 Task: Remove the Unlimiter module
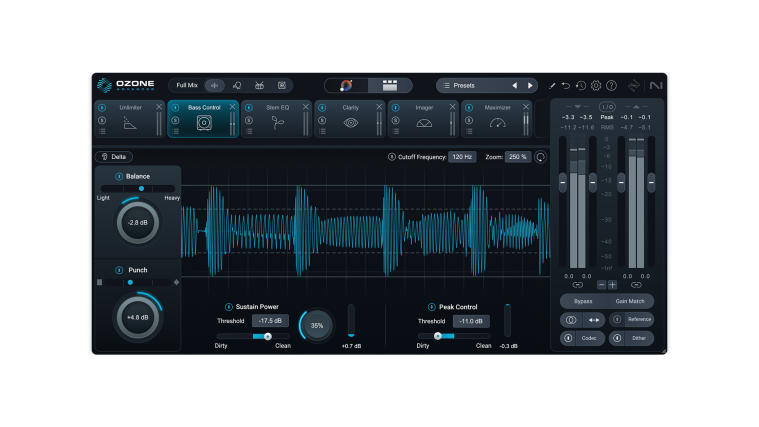(x=159, y=107)
